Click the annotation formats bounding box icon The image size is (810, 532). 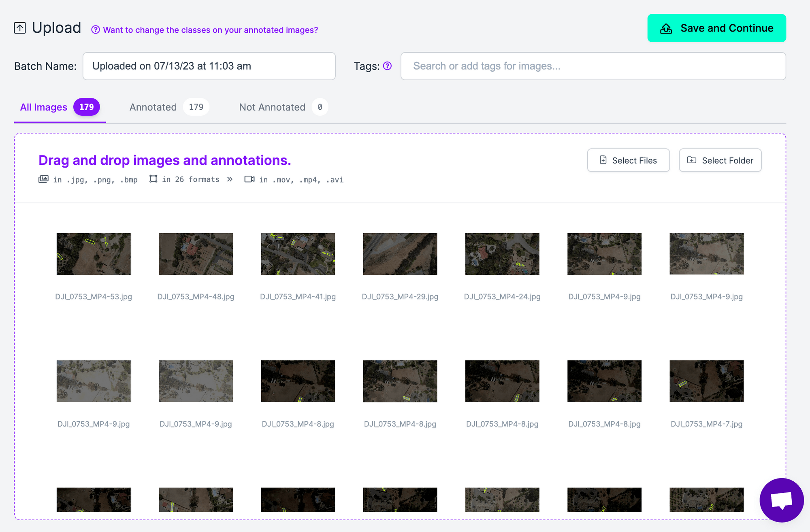[153, 179]
